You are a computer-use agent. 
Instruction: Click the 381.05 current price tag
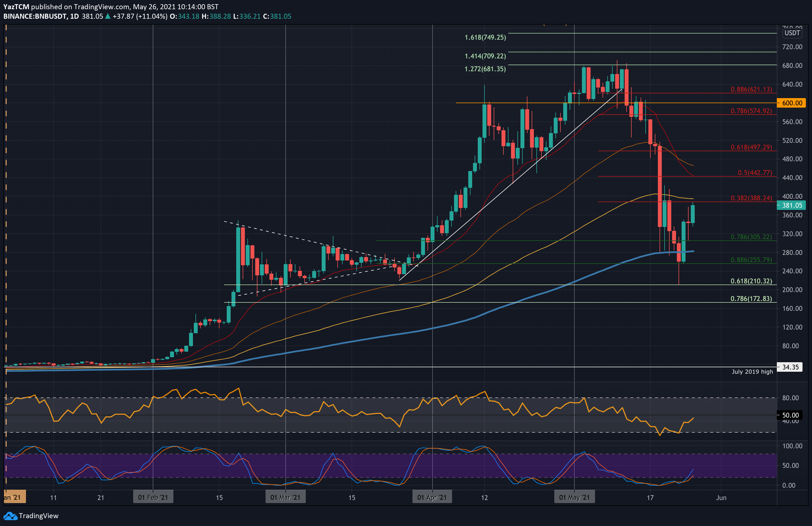tap(792, 205)
